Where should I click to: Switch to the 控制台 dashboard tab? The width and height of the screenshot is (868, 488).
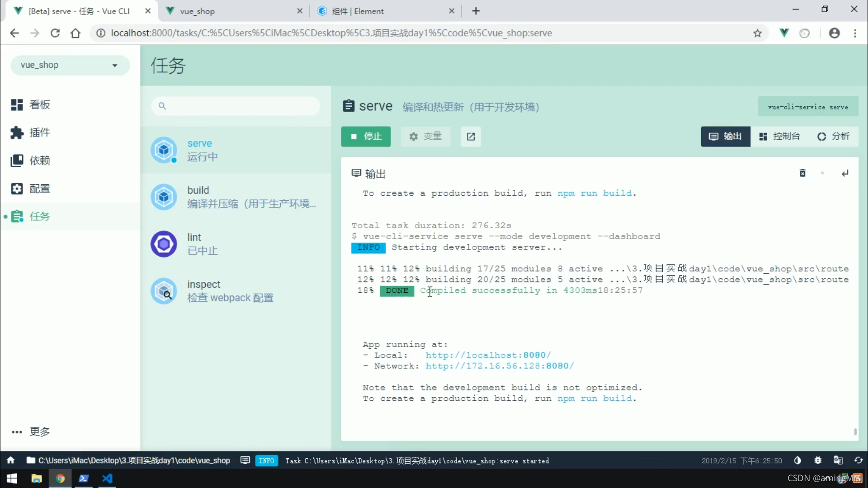point(779,136)
